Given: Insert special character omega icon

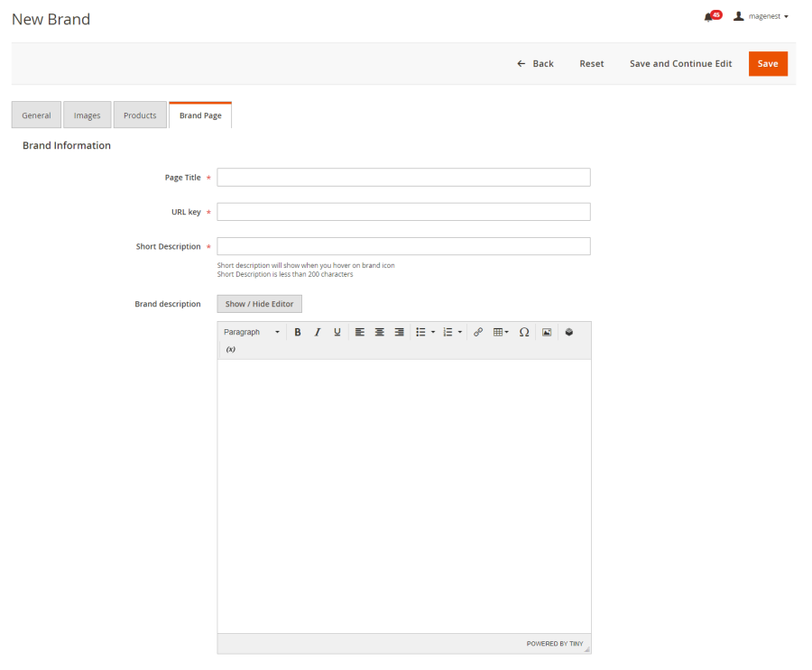Looking at the screenshot, I should coord(524,333).
